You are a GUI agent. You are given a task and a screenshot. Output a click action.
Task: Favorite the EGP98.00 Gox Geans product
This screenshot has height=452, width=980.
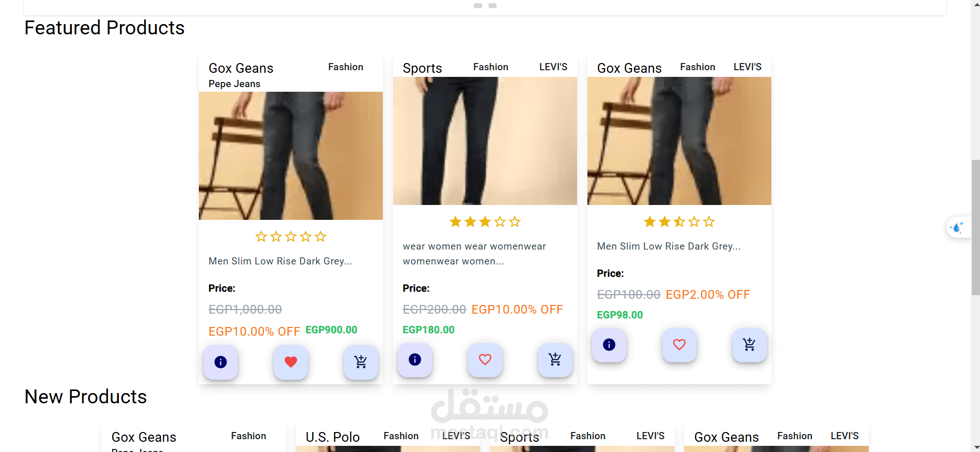(x=679, y=345)
